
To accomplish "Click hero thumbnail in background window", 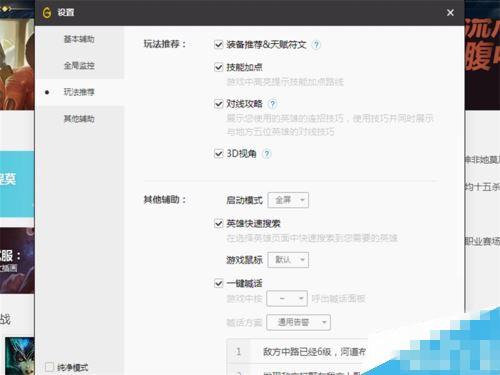I will pyautogui.click(x=19, y=356).
